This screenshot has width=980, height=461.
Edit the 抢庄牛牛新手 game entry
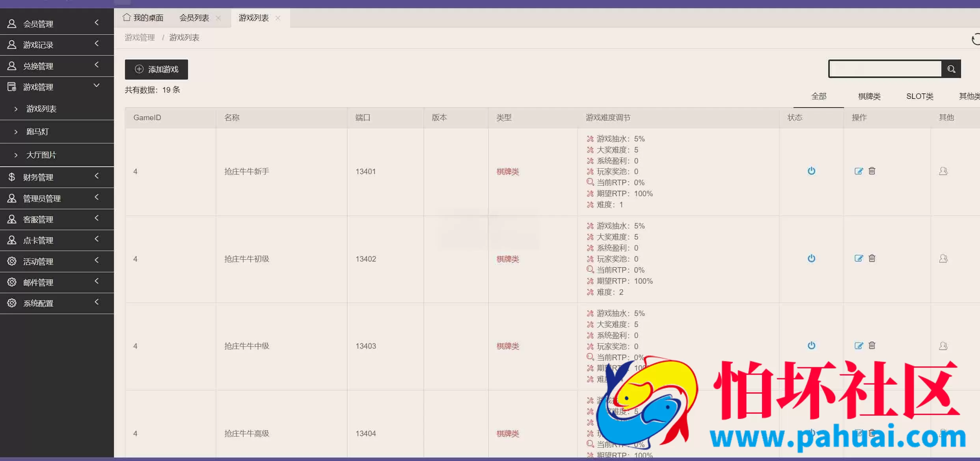(x=859, y=171)
